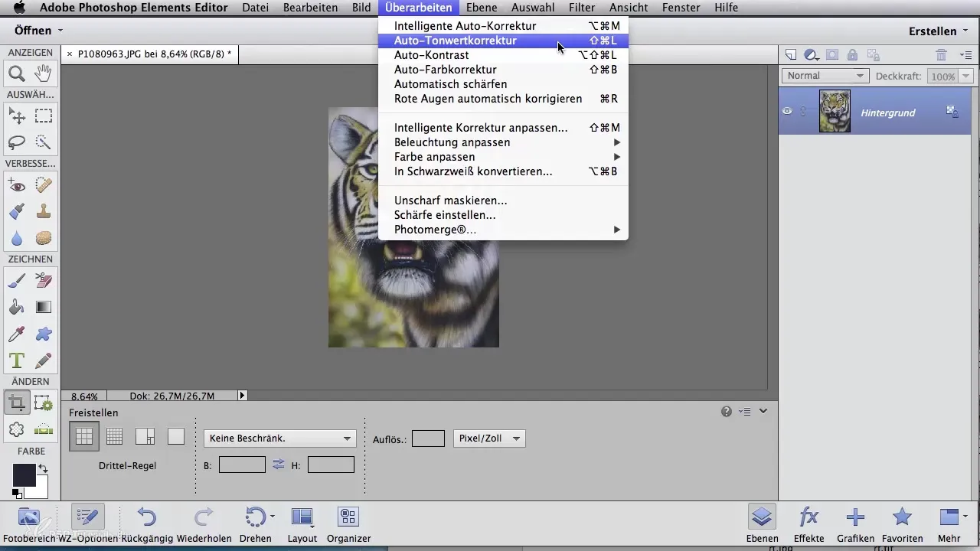Toggle visibility of Hintergrund layer
The image size is (980, 551).
pyautogui.click(x=787, y=112)
